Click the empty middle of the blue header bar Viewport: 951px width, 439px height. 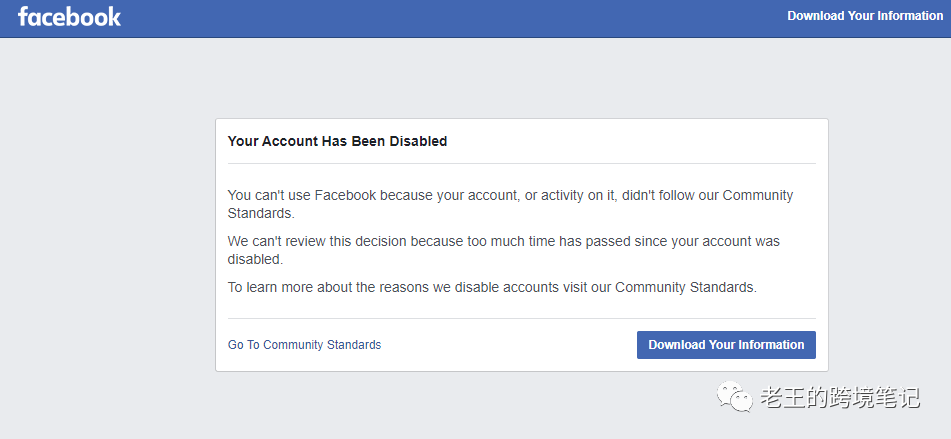450,18
